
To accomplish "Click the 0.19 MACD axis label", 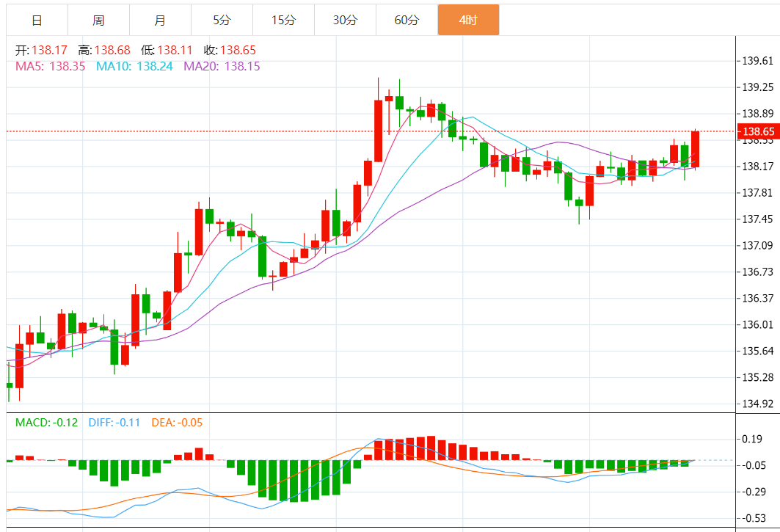I will (x=752, y=439).
